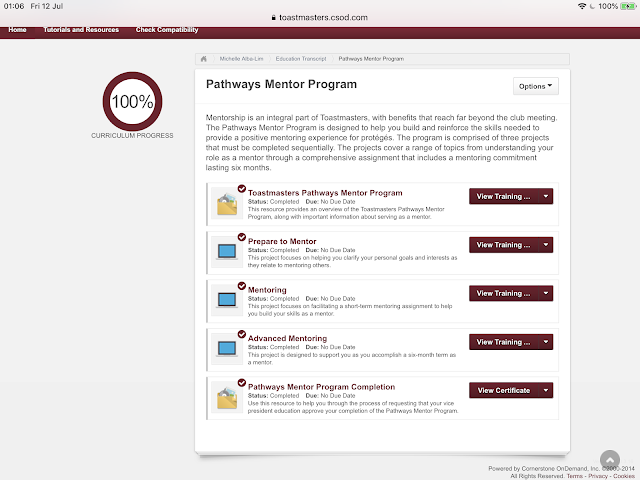Click the 100% curriculum progress ring
The width and height of the screenshot is (640, 480).
(x=132, y=102)
